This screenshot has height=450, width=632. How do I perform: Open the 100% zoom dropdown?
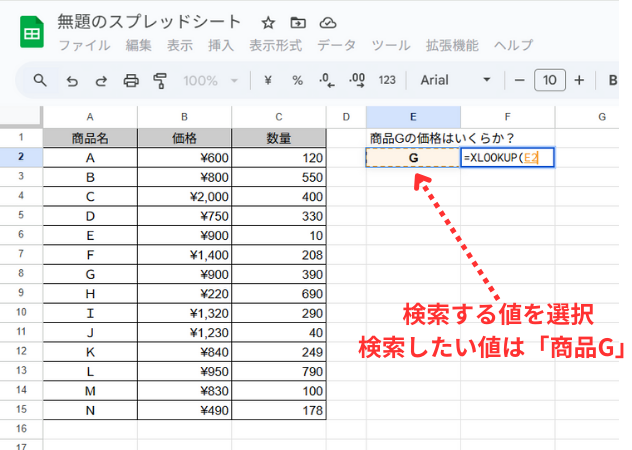[211, 80]
